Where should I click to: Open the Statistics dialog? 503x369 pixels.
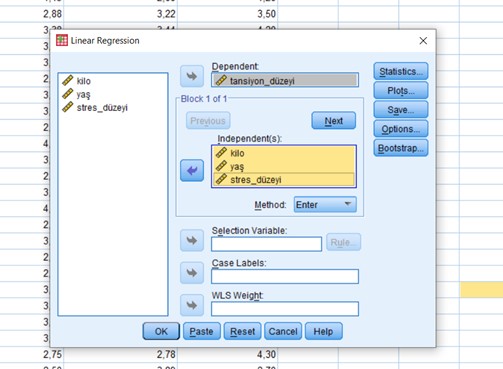pos(401,71)
